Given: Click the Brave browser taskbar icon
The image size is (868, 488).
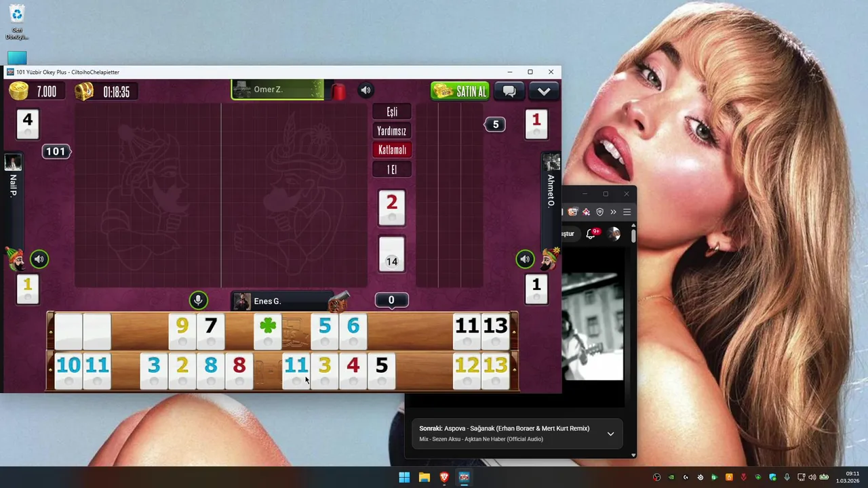Looking at the screenshot, I should pos(444,477).
